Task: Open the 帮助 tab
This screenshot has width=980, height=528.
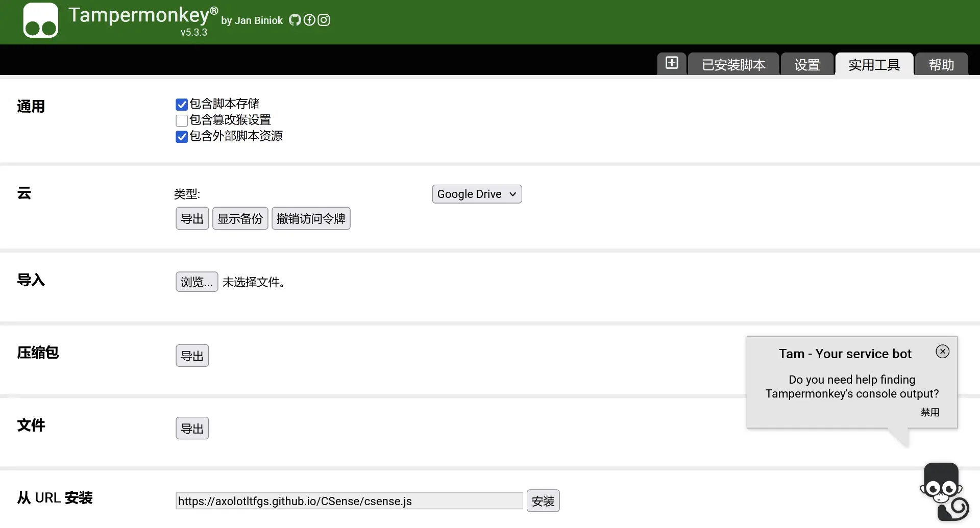Action: point(941,64)
